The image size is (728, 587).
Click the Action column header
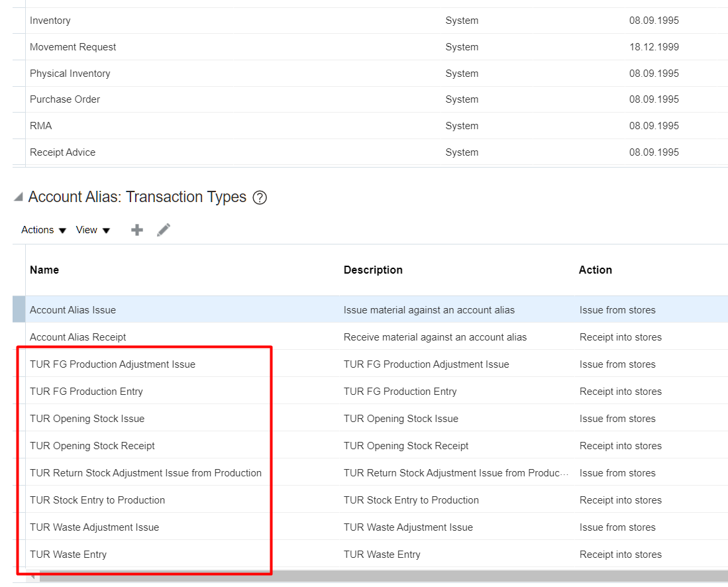point(595,270)
